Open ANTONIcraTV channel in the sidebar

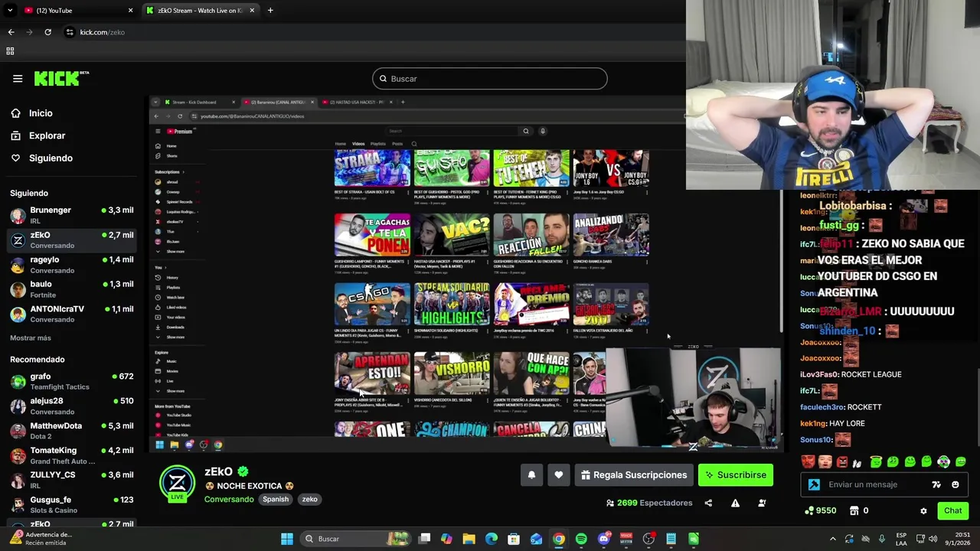71,314
